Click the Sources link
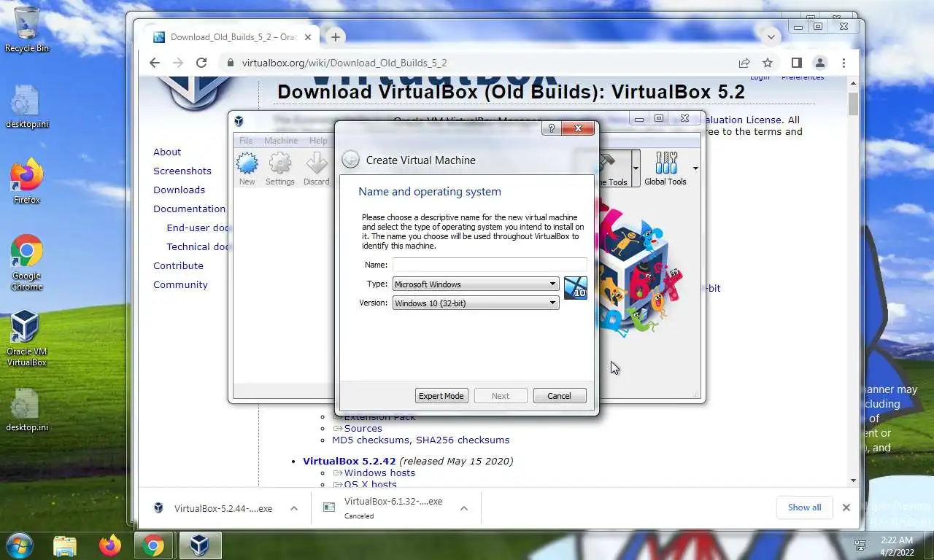The image size is (934, 560). [363, 428]
